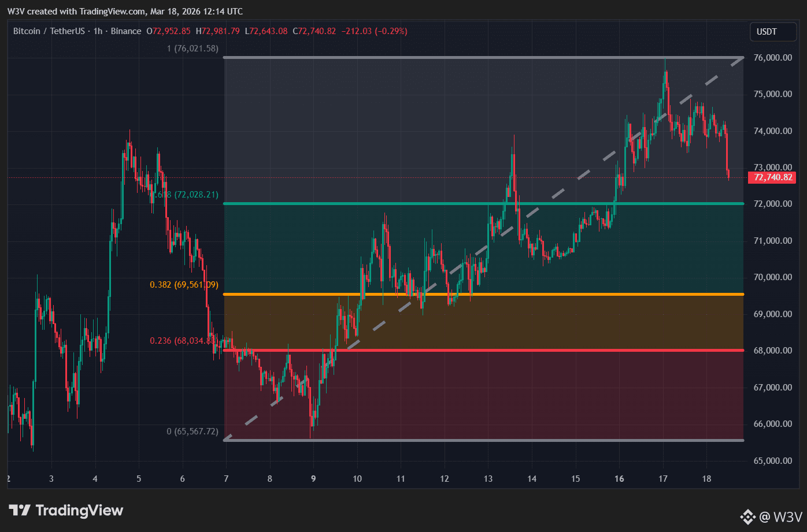Click day 5 on the time axis
The height and width of the screenshot is (532, 807).
139,479
